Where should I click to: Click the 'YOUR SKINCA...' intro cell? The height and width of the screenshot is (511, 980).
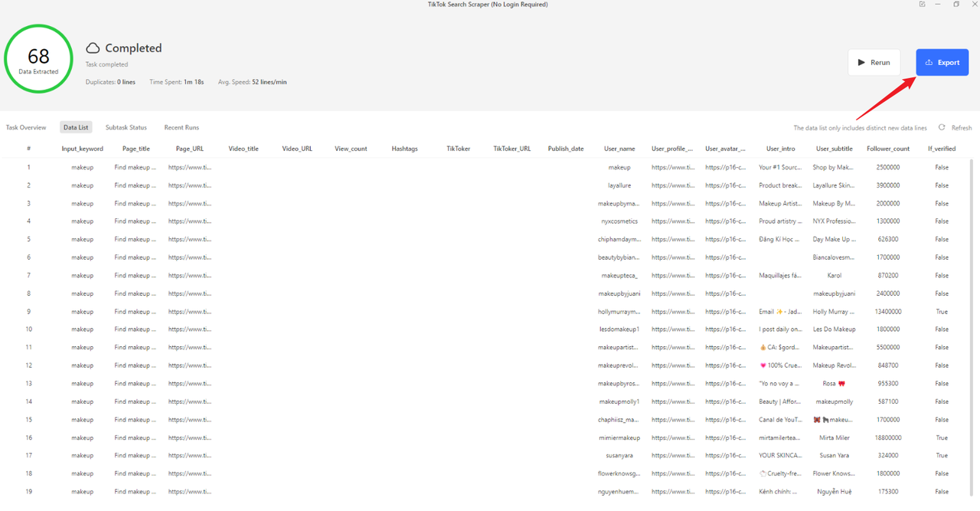781,455
